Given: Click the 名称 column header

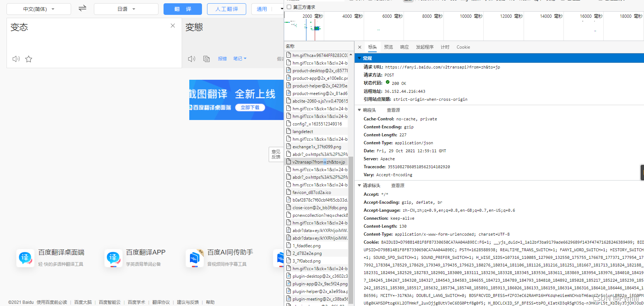Looking at the screenshot, I should click(x=318, y=46).
